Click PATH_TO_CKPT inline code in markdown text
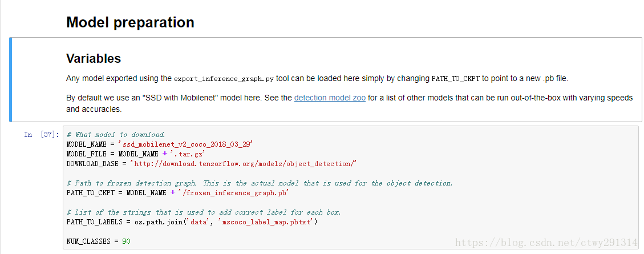This screenshot has width=644, height=254. [456, 79]
